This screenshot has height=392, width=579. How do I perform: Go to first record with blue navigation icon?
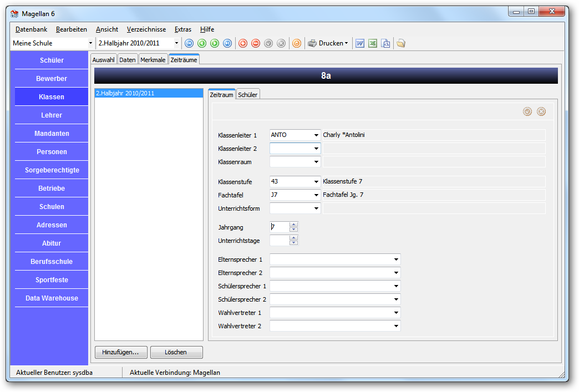pos(189,43)
